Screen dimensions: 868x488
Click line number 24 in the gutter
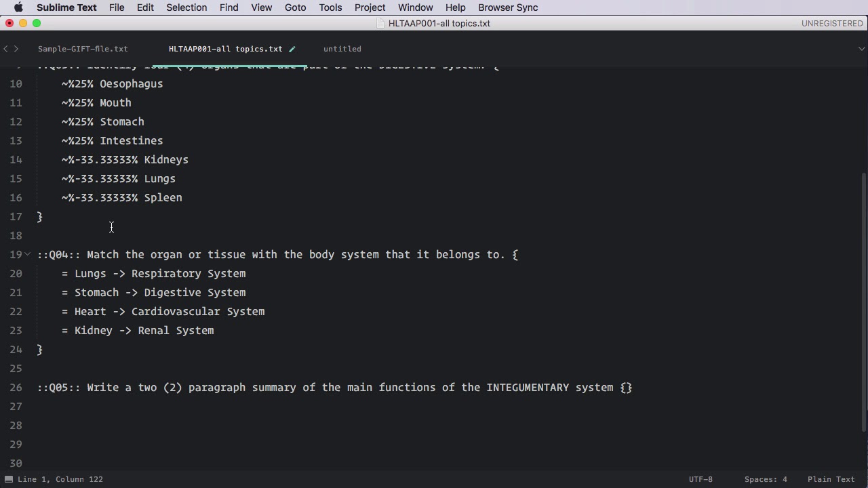pos(16,350)
